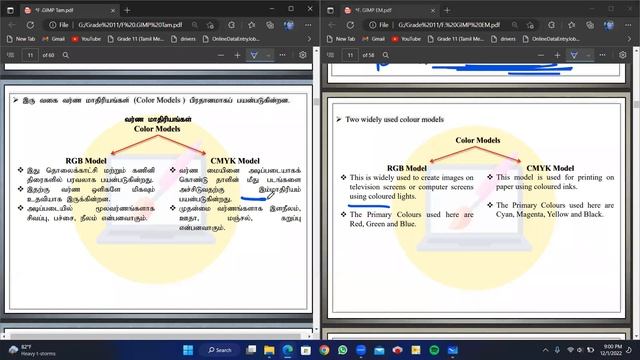Open Grade 11 bookmark in left browser

(x=136, y=39)
